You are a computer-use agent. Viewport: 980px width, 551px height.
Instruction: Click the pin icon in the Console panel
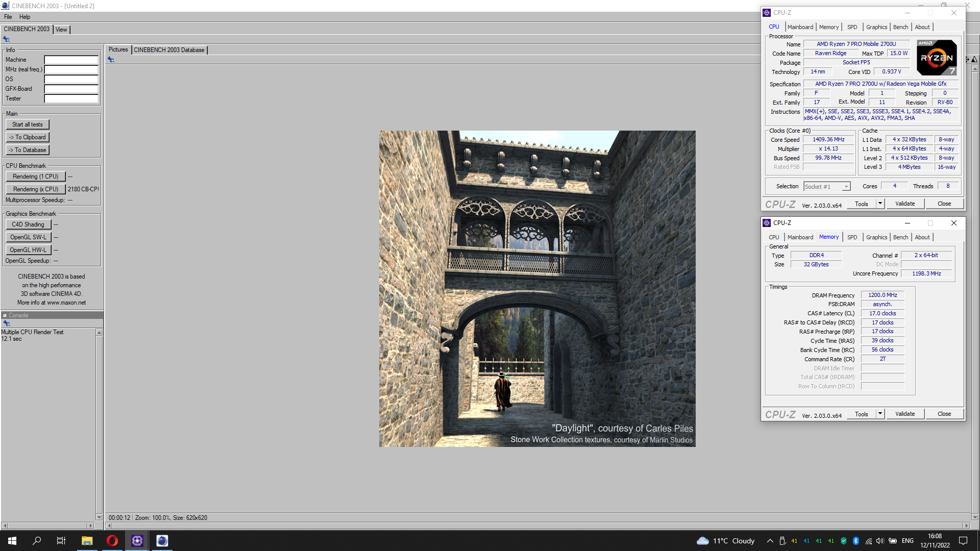click(x=6, y=323)
